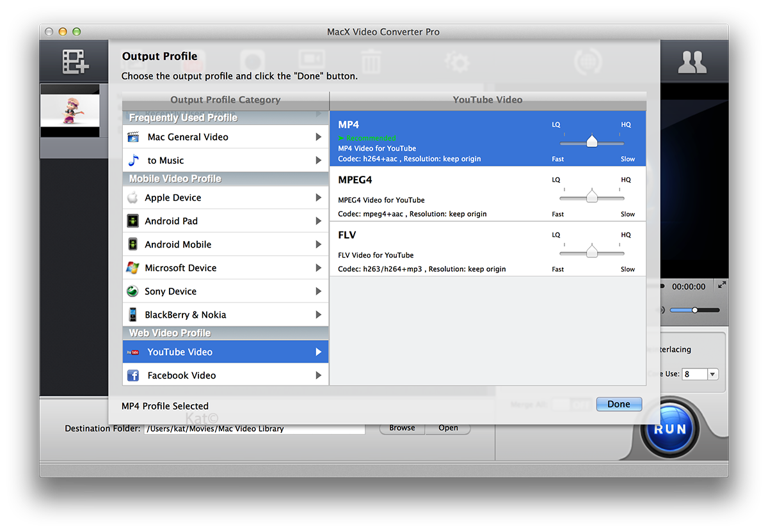Click the BlackBerry & Nokia phone icon

click(x=132, y=315)
